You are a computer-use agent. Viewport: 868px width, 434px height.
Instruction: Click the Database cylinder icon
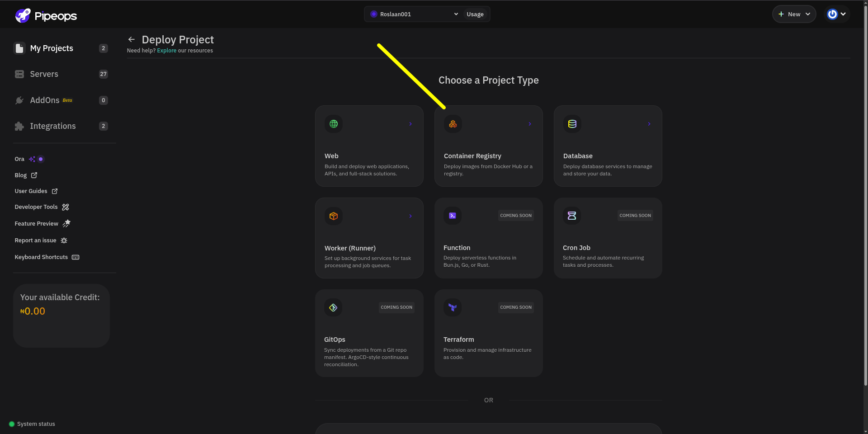[x=572, y=124]
